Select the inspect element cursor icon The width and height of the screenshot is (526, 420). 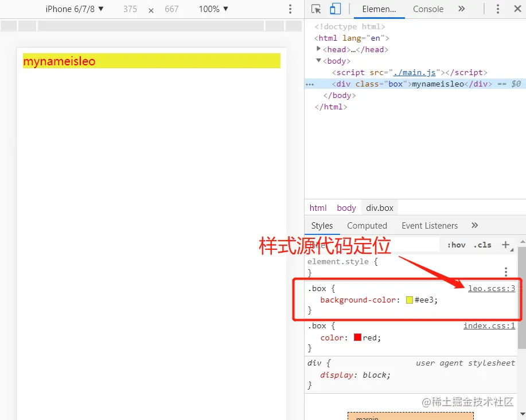pos(316,9)
